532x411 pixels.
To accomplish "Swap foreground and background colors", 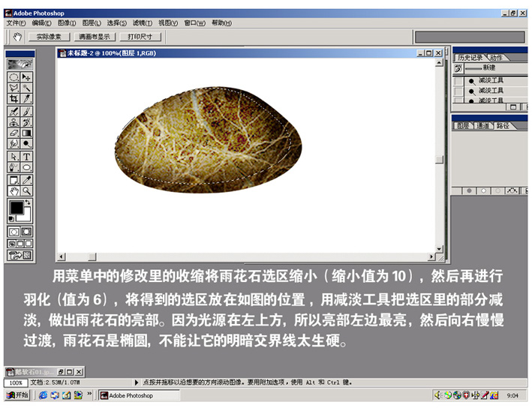I will pyautogui.click(x=29, y=202).
